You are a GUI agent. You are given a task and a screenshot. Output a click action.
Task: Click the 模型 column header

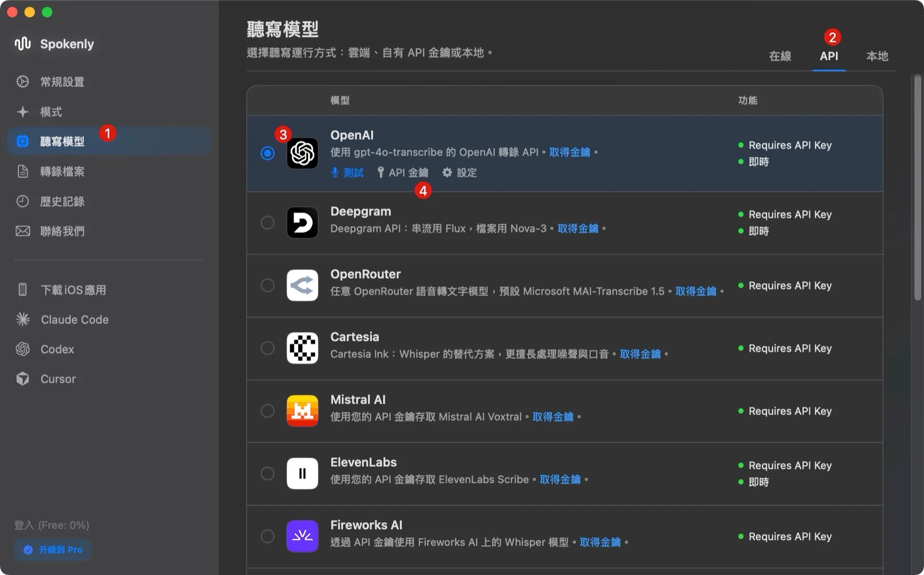coord(340,100)
